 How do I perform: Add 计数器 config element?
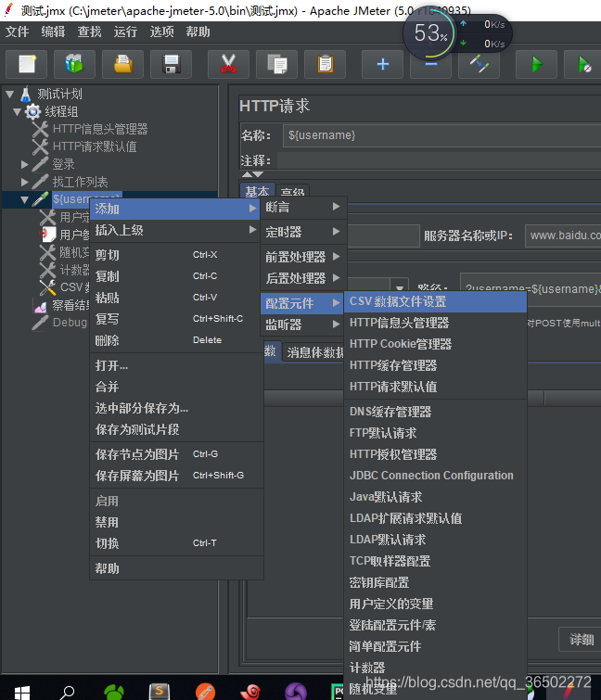coord(436,668)
